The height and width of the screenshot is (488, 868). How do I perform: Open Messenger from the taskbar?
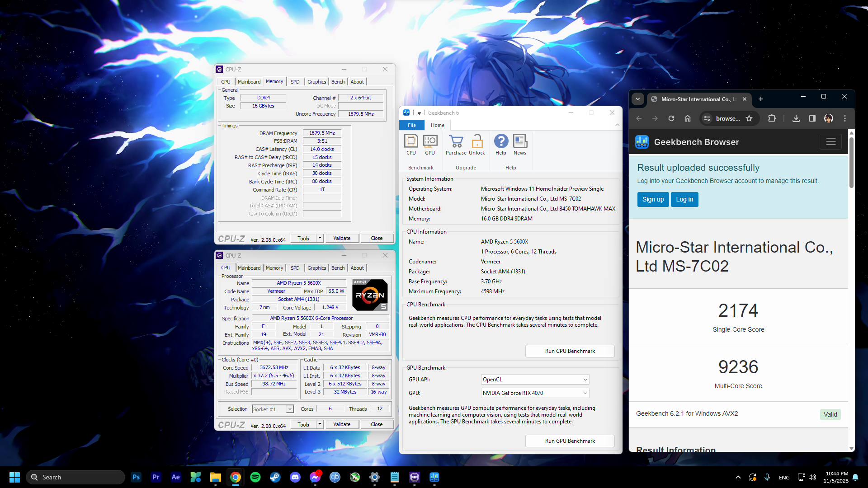pos(315,477)
